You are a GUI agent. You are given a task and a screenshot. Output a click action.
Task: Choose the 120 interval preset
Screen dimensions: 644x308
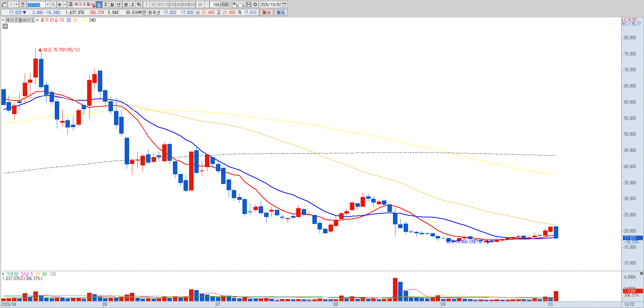166,4
